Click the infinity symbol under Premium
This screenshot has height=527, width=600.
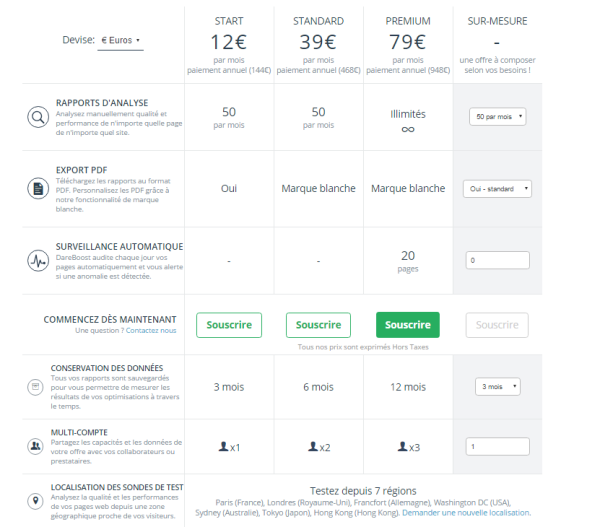pos(407,129)
